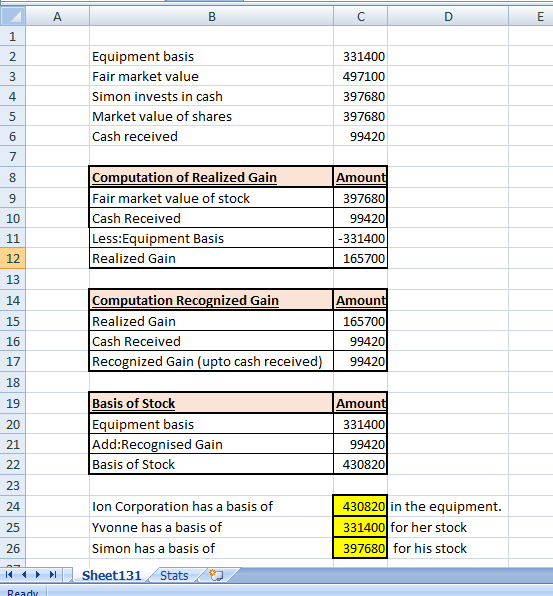Click the value 497100 cell
Image resolution: width=553 pixels, height=596 pixels.
tap(360, 76)
